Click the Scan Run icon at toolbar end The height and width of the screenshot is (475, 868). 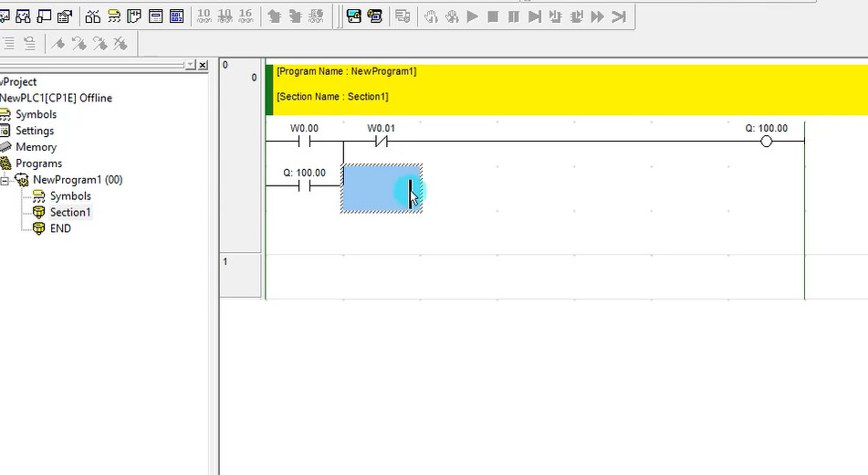[x=619, y=16]
